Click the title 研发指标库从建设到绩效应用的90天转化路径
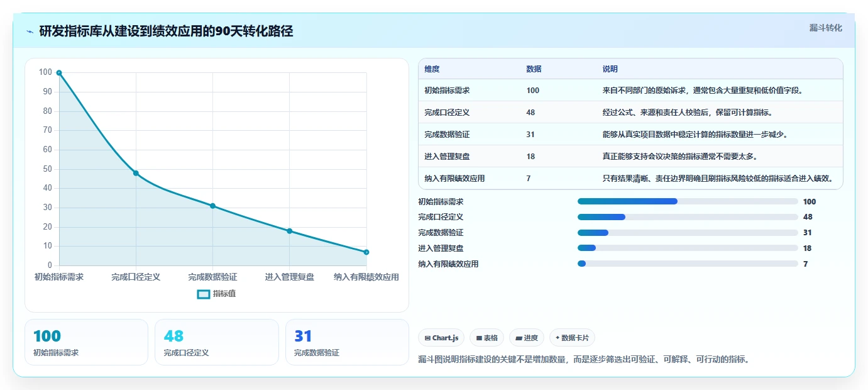Viewport: 868px width, 390px height. point(166,31)
